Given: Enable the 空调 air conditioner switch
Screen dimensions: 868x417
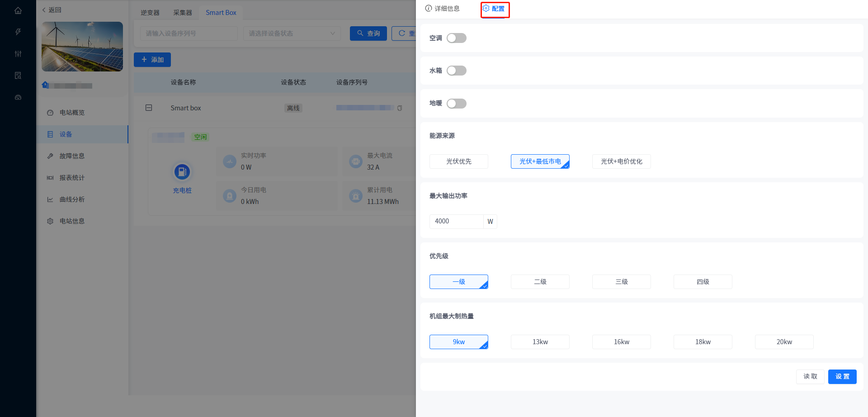Looking at the screenshot, I should [x=456, y=38].
